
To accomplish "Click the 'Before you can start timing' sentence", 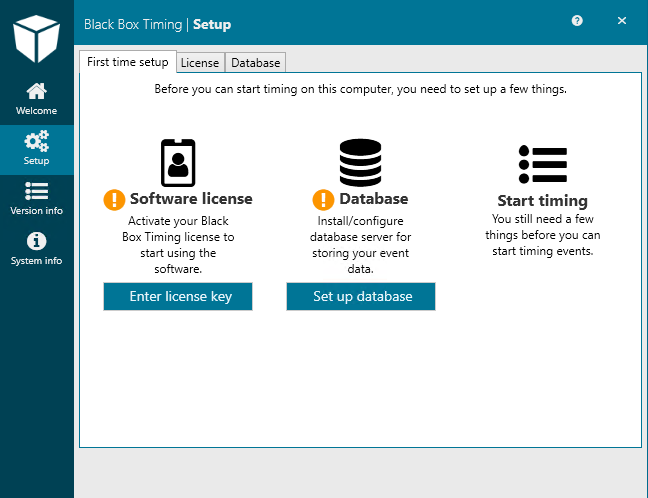I will 360,89.
